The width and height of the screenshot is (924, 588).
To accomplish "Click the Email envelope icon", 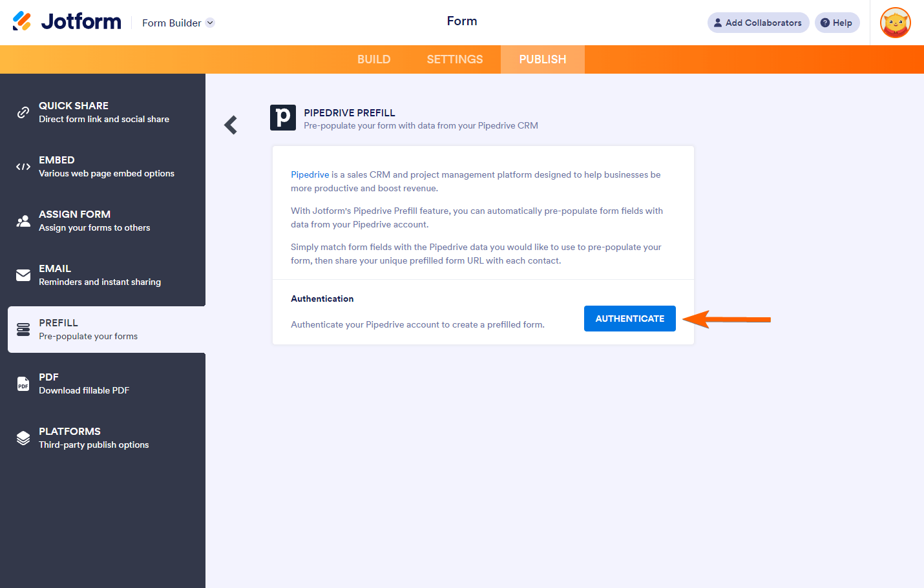I will click(23, 275).
